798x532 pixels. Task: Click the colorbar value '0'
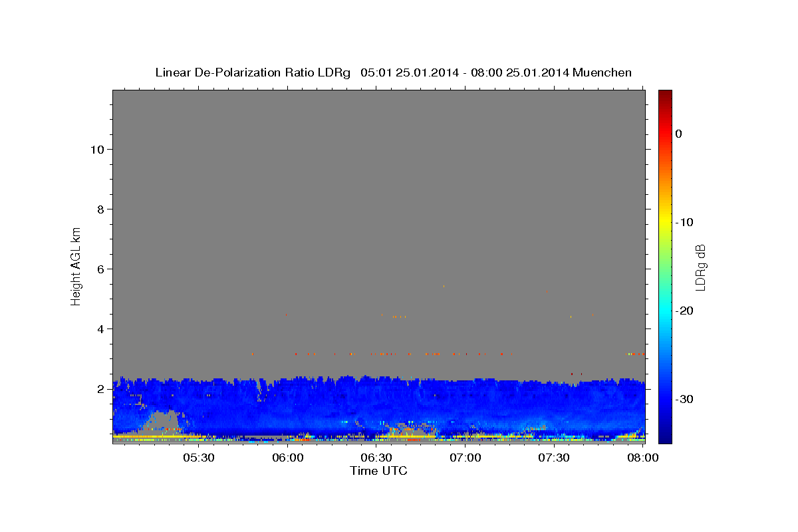[678, 134]
